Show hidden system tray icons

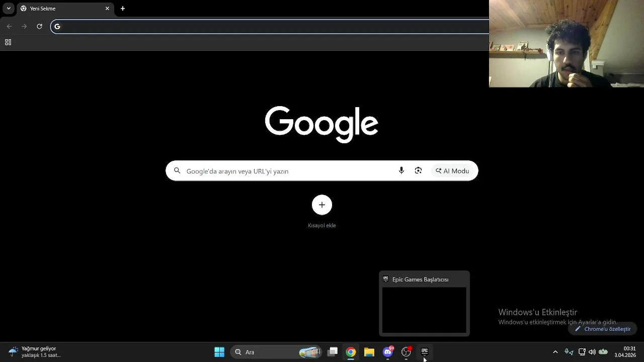555,352
